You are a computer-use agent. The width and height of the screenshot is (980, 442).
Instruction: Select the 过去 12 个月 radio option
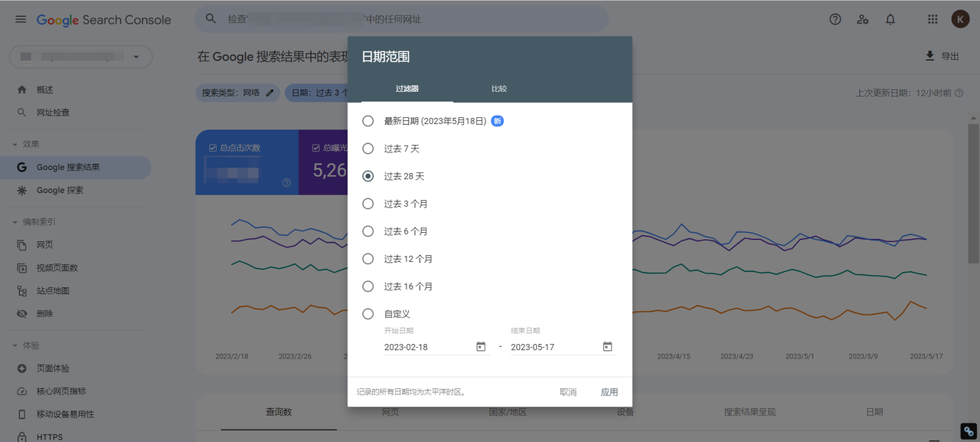click(368, 259)
